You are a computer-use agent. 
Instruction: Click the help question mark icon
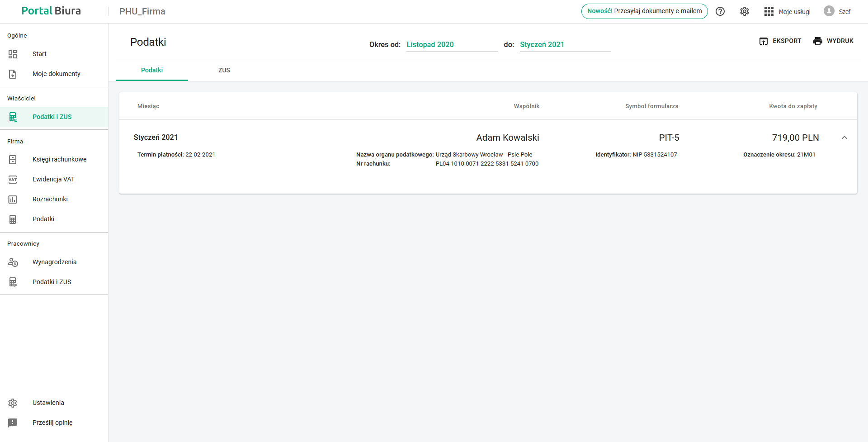[x=720, y=11]
